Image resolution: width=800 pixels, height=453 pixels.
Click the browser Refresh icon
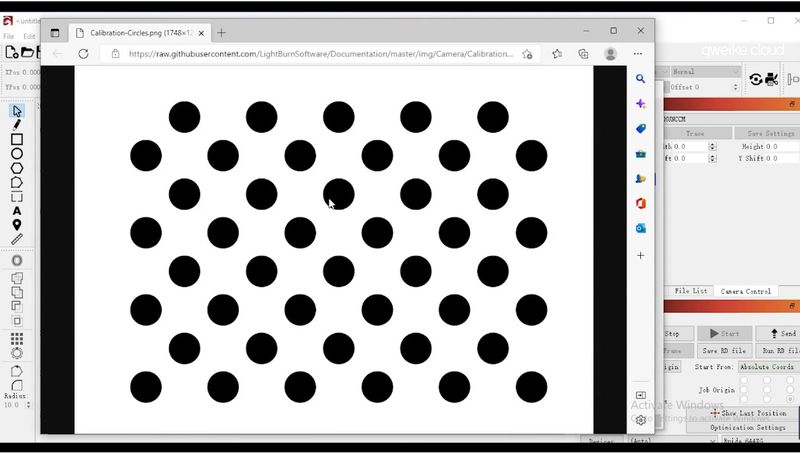84,54
